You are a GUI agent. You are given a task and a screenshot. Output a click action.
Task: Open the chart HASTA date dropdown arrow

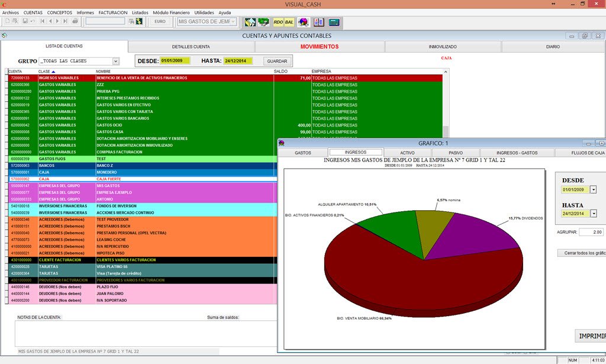[x=594, y=214]
